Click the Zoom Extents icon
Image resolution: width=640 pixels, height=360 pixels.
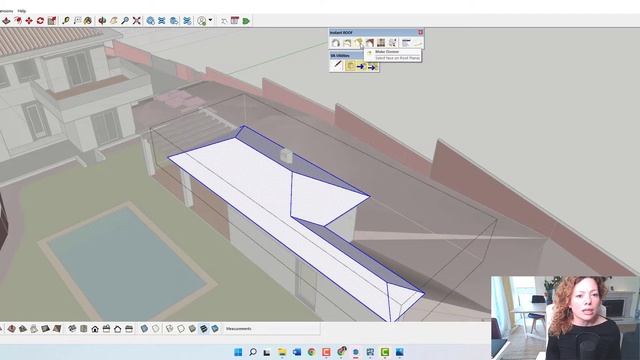pyautogui.click(x=136, y=20)
